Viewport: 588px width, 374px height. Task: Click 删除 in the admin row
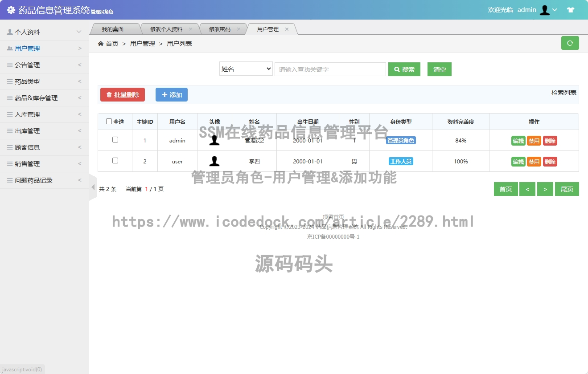click(550, 141)
